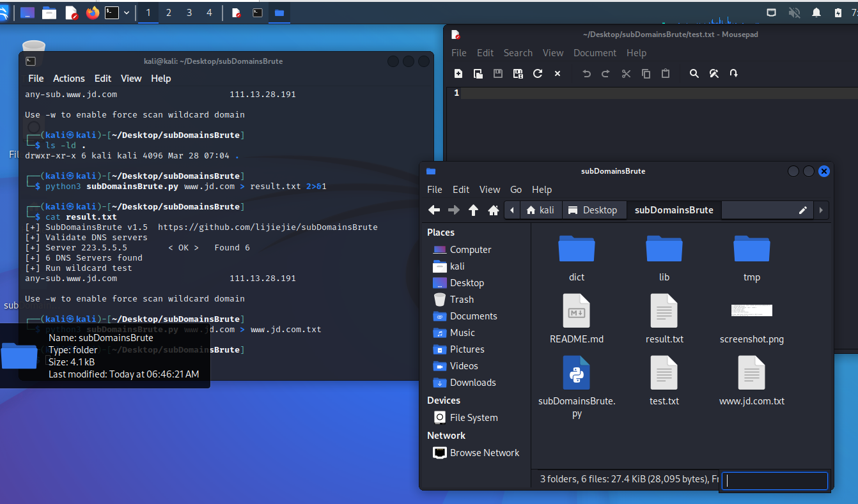Screen dimensions: 858x504
Task: Open the Search menu in Mousepad
Action: click(x=518, y=52)
